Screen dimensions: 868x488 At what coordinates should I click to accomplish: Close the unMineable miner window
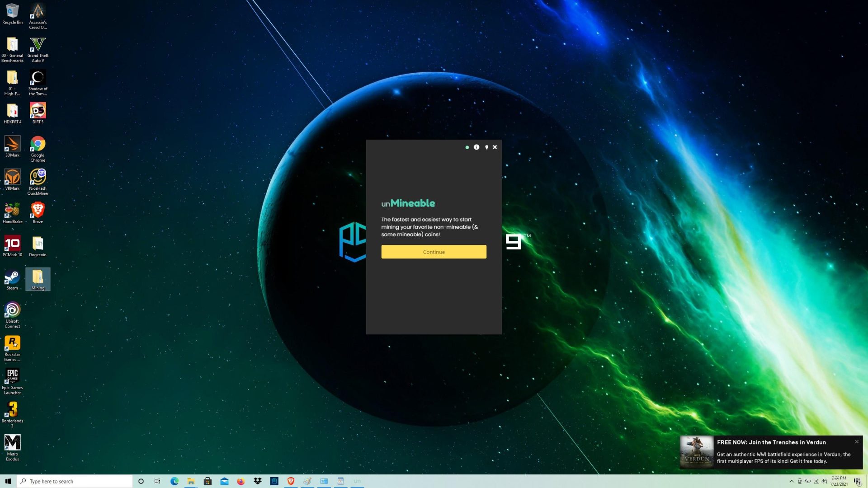click(x=495, y=147)
